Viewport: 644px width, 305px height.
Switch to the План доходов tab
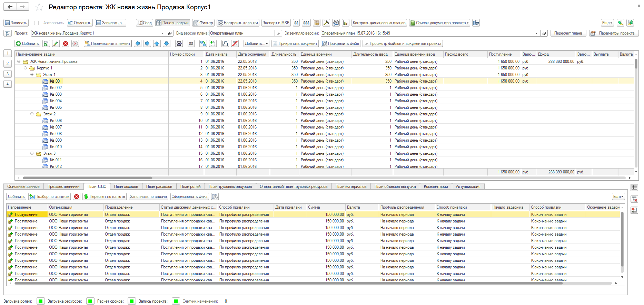pos(126,187)
